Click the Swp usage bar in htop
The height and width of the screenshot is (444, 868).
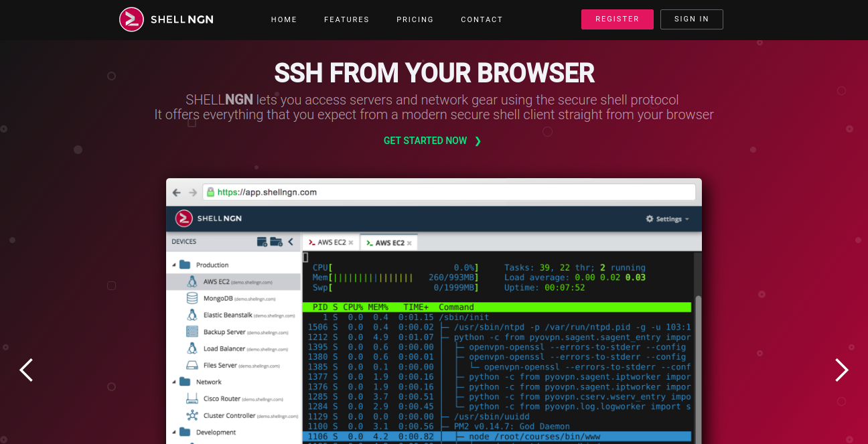click(395, 287)
